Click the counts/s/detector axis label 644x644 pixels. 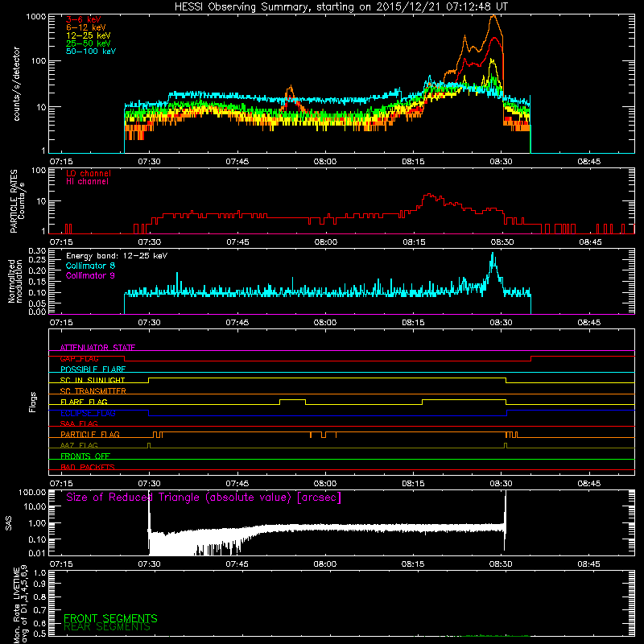[x=16, y=84]
